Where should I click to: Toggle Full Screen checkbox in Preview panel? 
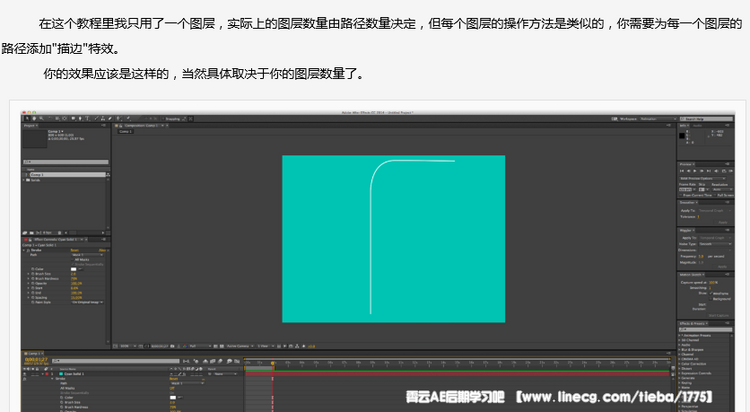click(715, 195)
